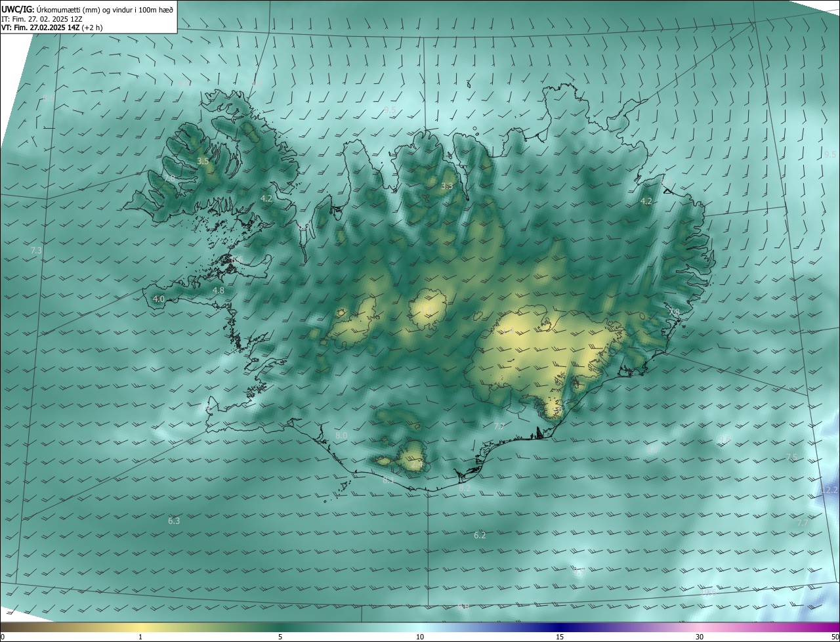Click the 'VT: Fim. 27.02.2025 14Z (+2 h)' line
The image size is (840, 642).
tap(52, 28)
